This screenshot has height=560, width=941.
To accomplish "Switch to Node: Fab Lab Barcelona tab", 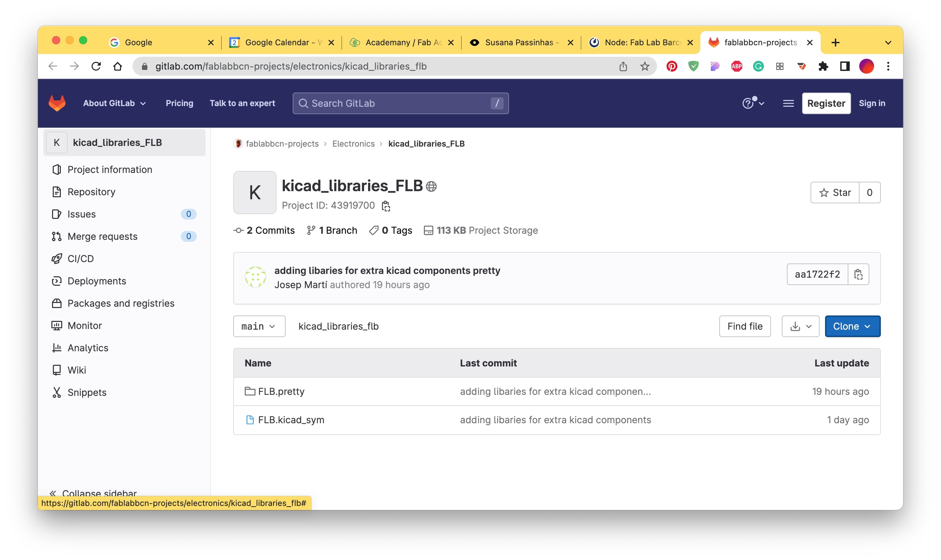I will coord(641,43).
